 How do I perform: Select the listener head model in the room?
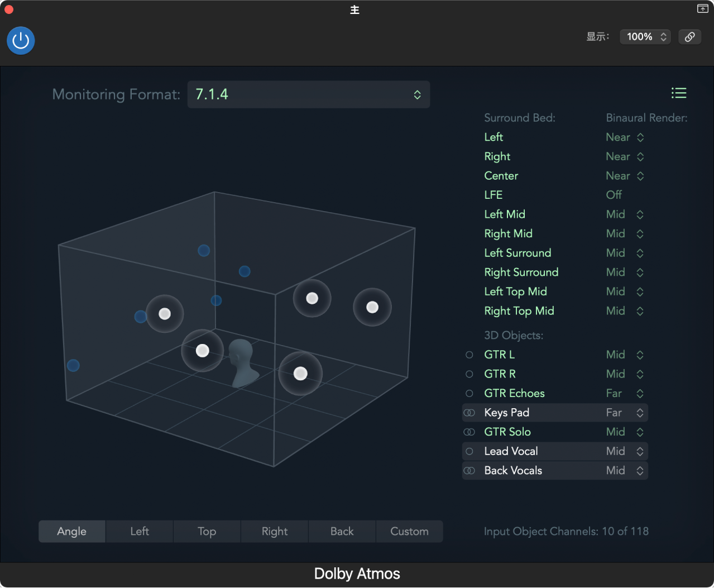[243, 363]
